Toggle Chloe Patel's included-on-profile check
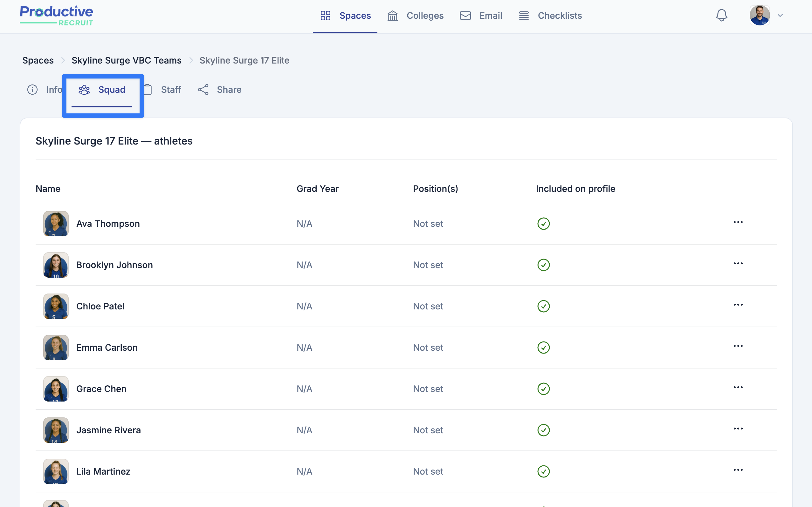 pyautogui.click(x=543, y=306)
